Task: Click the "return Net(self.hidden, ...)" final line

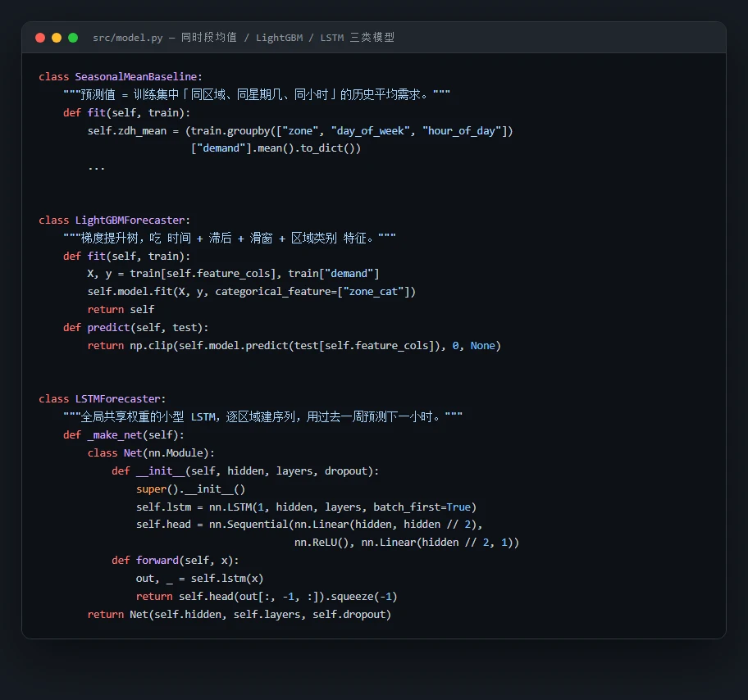Action: [239, 615]
